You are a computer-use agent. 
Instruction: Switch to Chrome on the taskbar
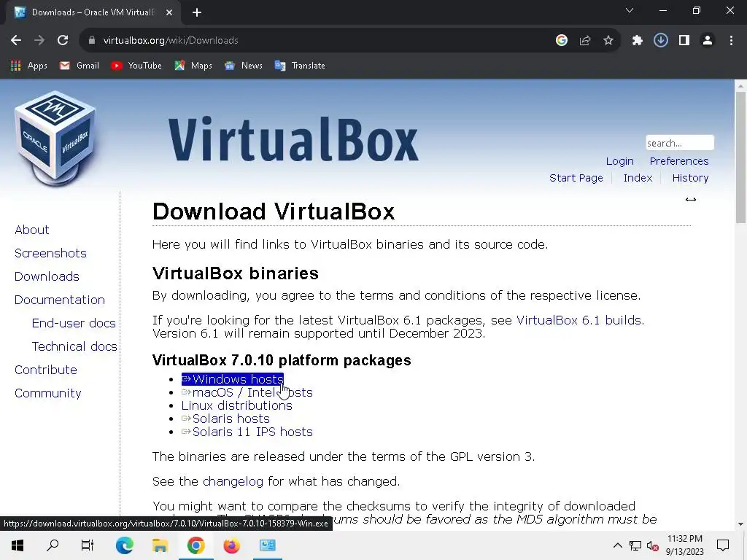[x=196, y=545]
